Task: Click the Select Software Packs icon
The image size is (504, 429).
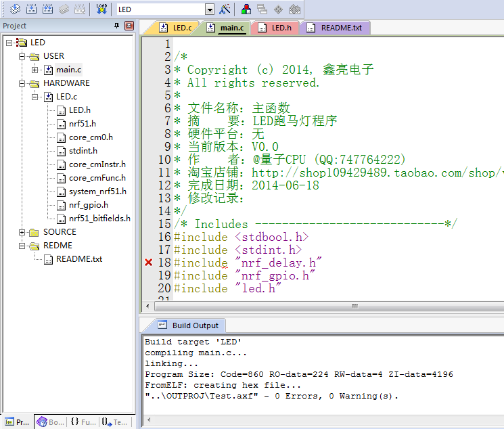Action: (x=295, y=9)
